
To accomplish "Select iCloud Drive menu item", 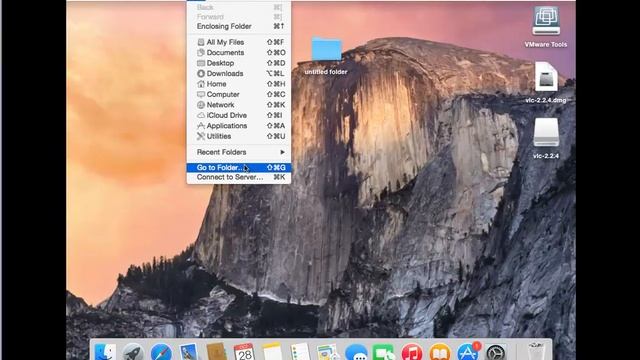I will [x=239, y=116].
